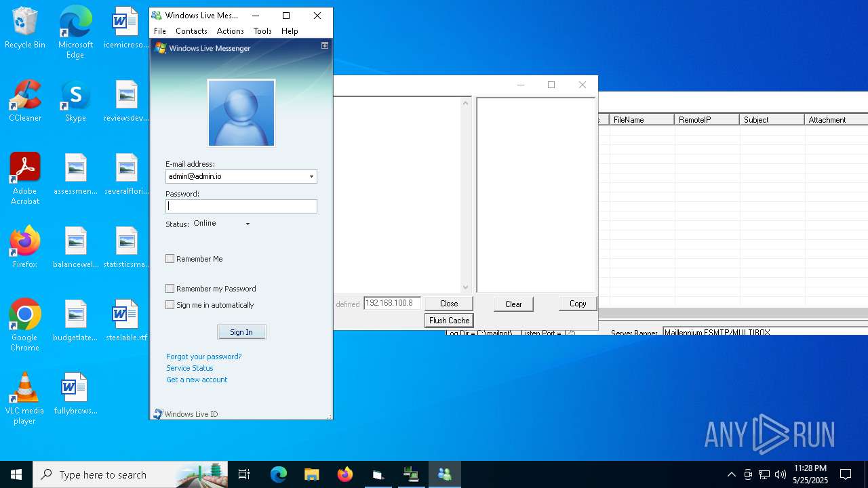Expand the E-mail address dropdown

pos(311,176)
